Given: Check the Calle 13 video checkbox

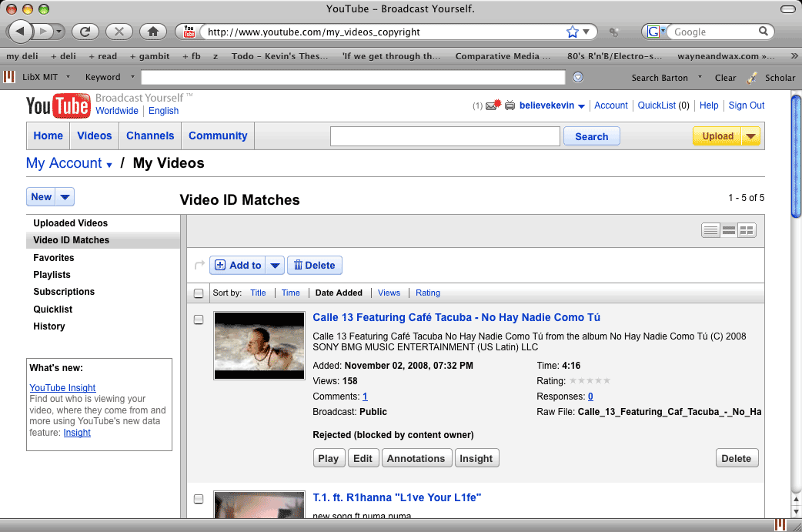Looking at the screenshot, I should (199, 320).
